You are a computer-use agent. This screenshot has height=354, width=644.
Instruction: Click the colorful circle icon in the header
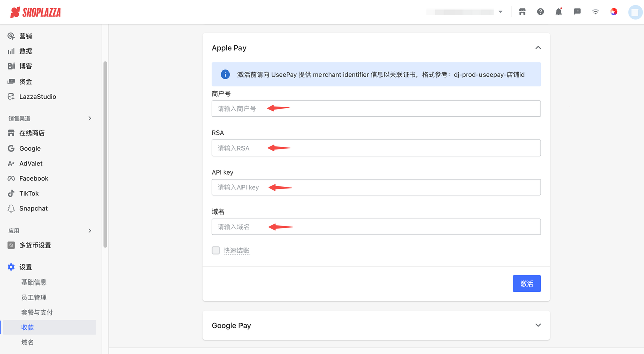click(614, 12)
